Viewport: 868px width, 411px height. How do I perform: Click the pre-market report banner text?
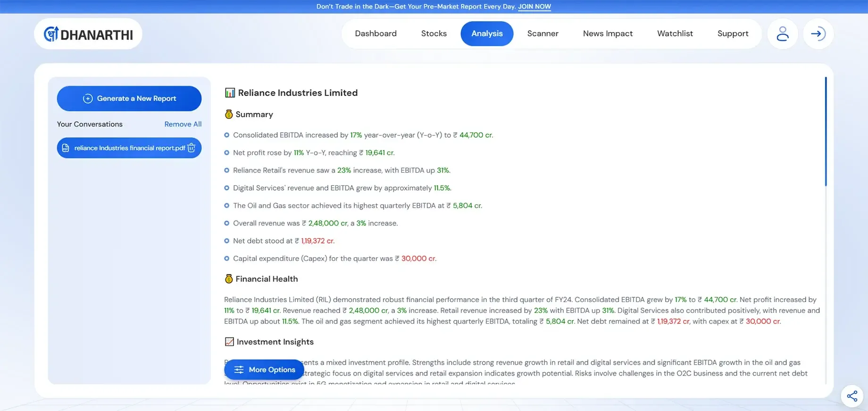[416, 7]
